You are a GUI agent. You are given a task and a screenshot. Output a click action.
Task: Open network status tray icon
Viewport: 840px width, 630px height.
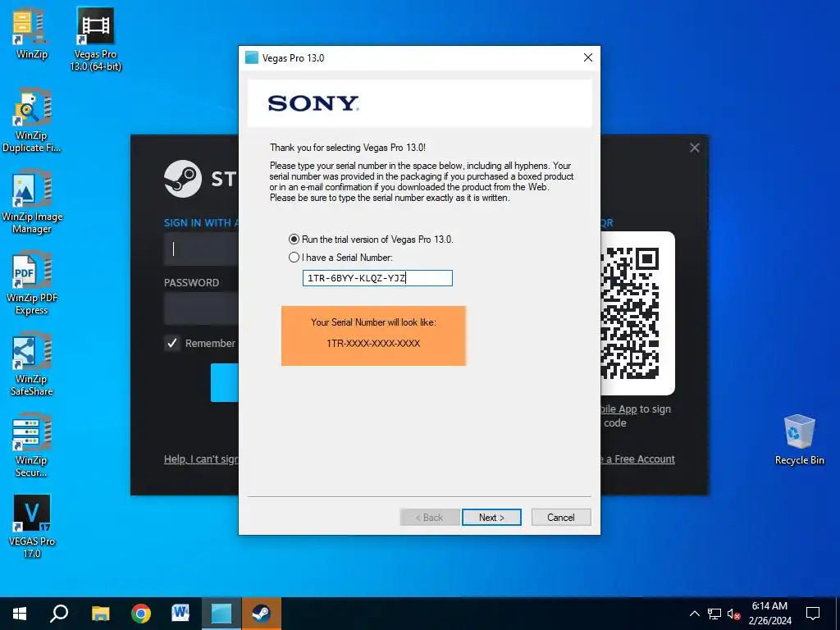(714, 614)
